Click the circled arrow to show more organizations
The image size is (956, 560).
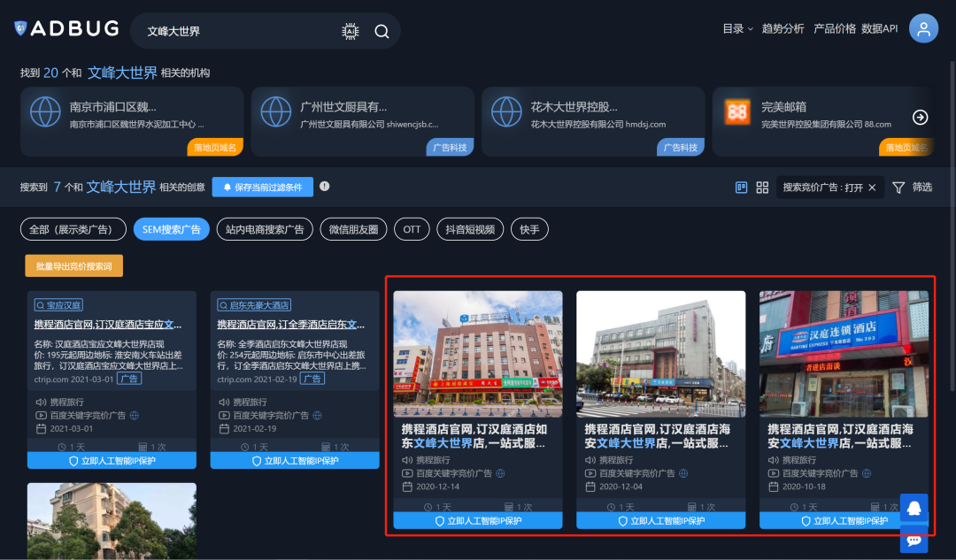point(920,117)
